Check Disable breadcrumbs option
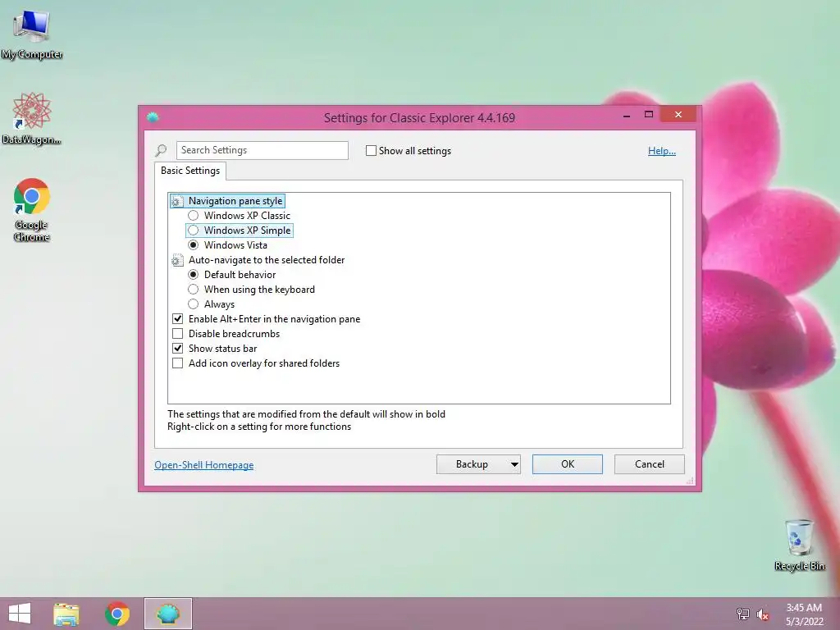 click(178, 334)
